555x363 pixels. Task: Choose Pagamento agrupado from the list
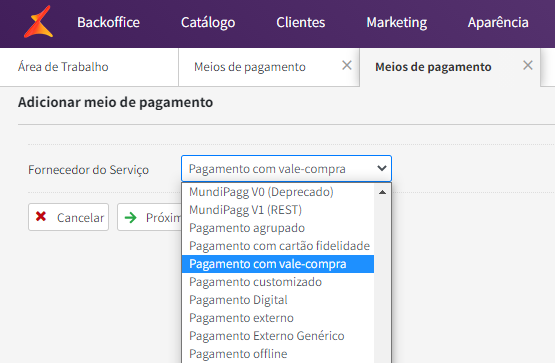[x=278, y=228]
